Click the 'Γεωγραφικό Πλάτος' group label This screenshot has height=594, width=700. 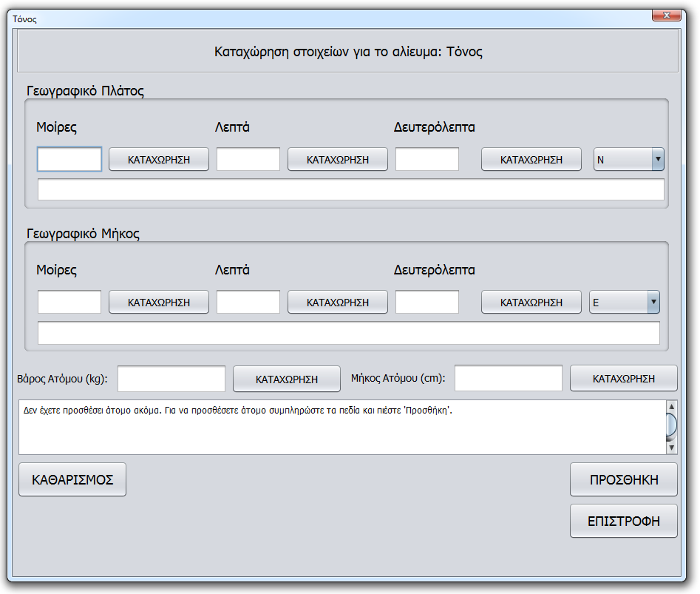[85, 91]
